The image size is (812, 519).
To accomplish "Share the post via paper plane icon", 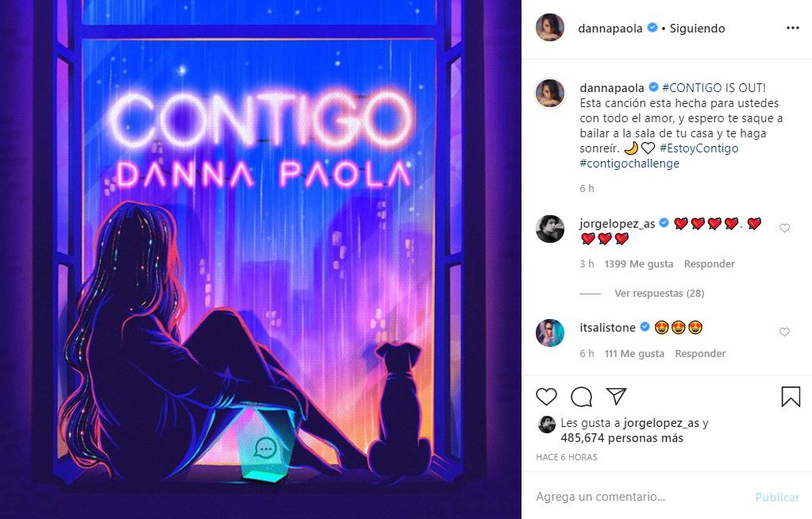I will 616,396.
